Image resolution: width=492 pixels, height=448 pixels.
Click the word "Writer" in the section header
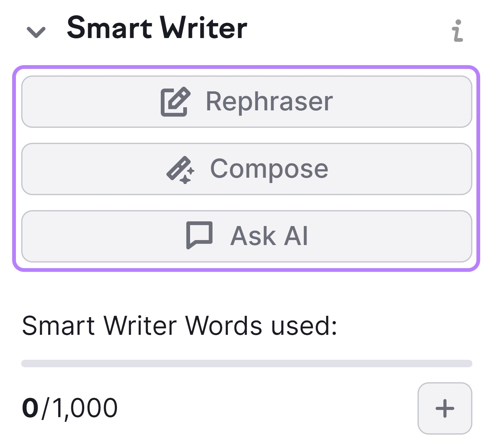[x=203, y=28]
